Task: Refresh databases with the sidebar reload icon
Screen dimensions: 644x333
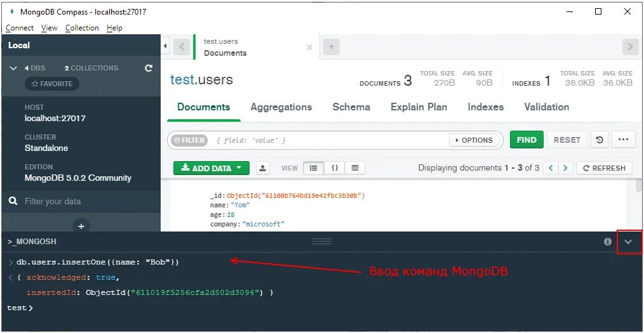Action: click(149, 68)
